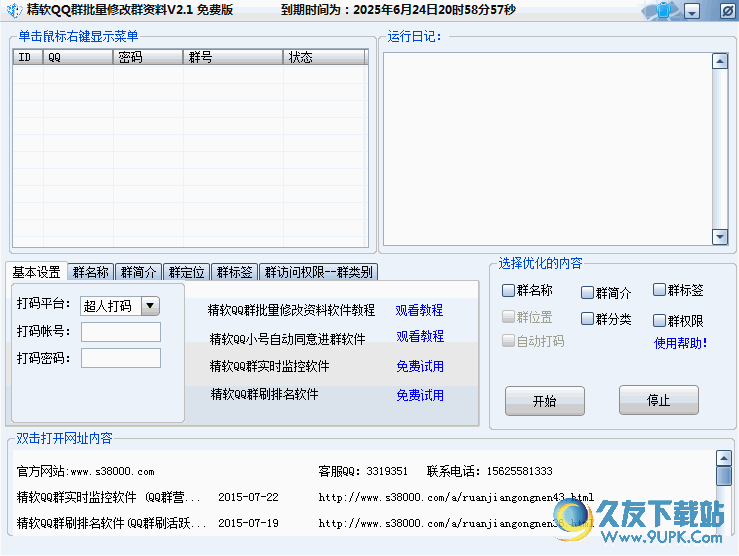The width and height of the screenshot is (739, 556).
Task: Switch to the 群标签 tab
Action: click(235, 272)
